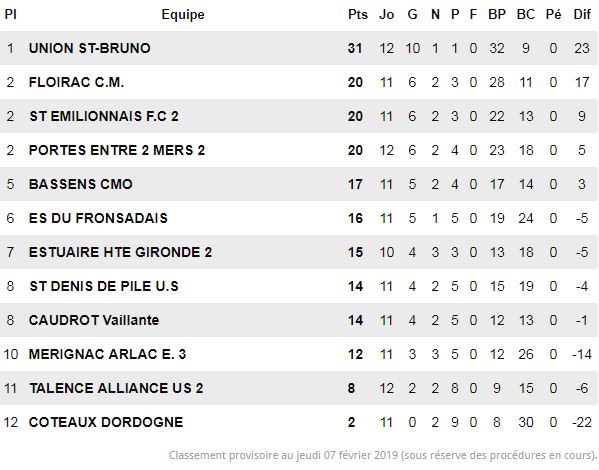599x470 pixels.
Task: Select the BC column header
Action: (x=526, y=15)
